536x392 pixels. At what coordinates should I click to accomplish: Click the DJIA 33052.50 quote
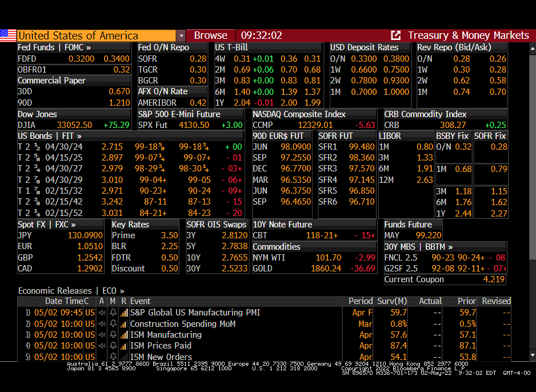[x=74, y=125]
